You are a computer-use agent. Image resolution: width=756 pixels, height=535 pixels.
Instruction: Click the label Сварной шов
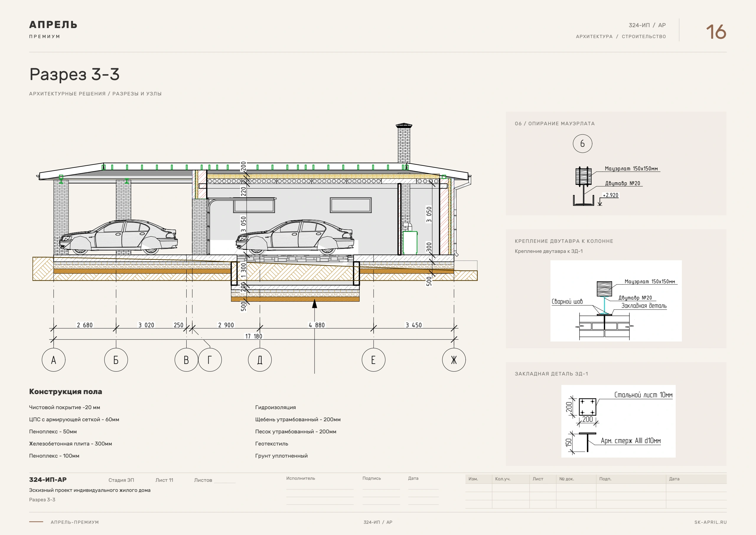coord(567,301)
